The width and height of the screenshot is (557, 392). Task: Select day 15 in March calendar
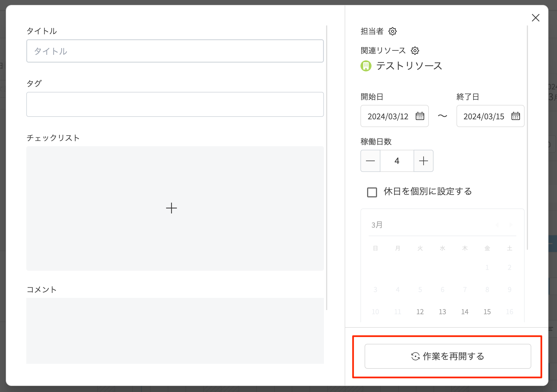click(x=487, y=312)
